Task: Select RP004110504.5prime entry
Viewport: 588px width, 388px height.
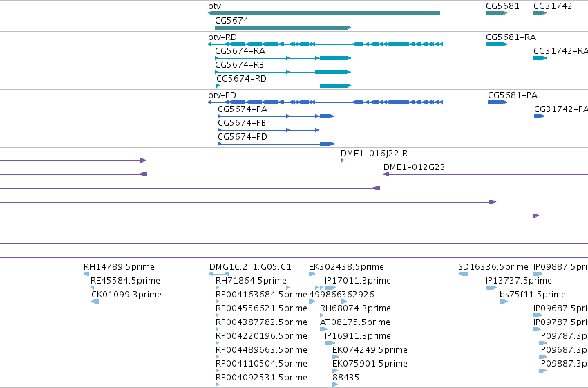Action: tap(261, 364)
